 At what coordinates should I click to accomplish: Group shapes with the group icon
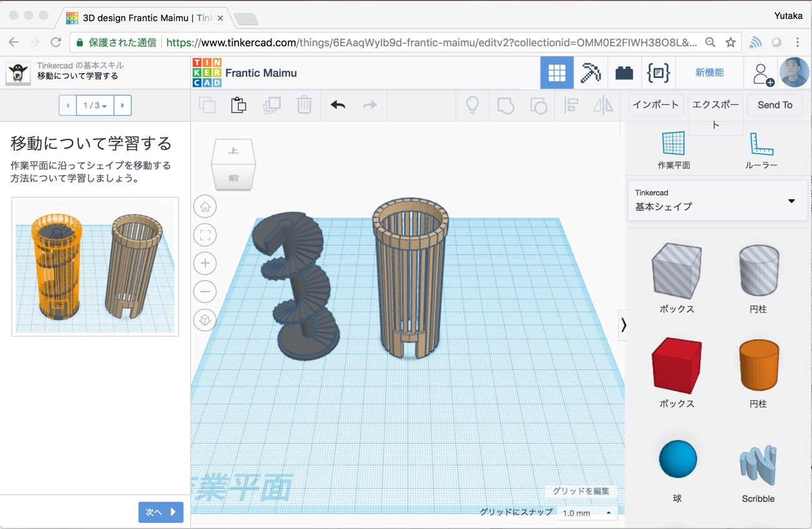pyautogui.click(x=505, y=105)
